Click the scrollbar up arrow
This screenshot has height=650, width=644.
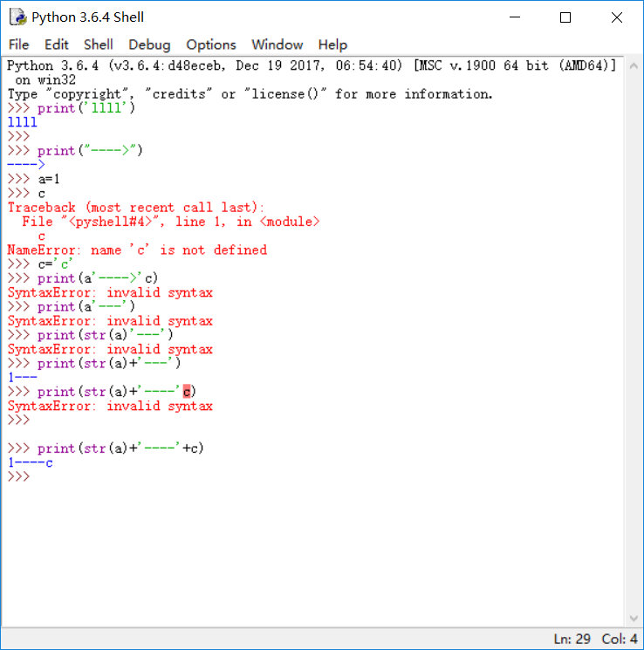(634, 65)
